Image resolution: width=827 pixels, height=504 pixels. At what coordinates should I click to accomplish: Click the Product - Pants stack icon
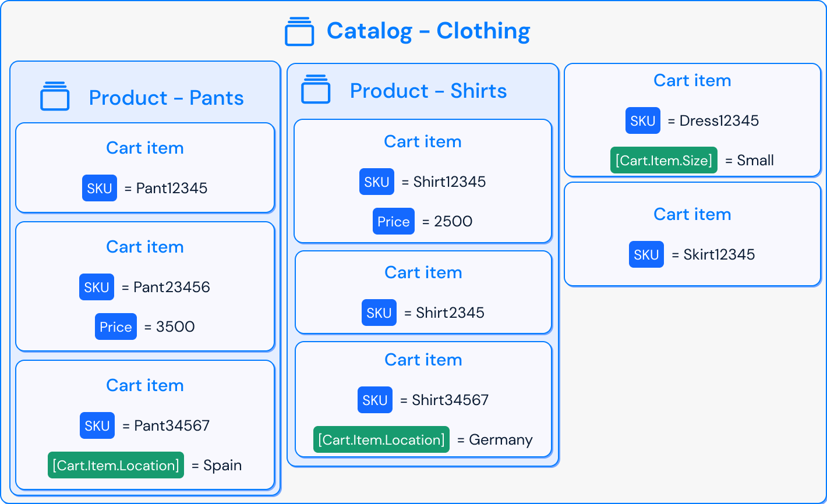[55, 96]
